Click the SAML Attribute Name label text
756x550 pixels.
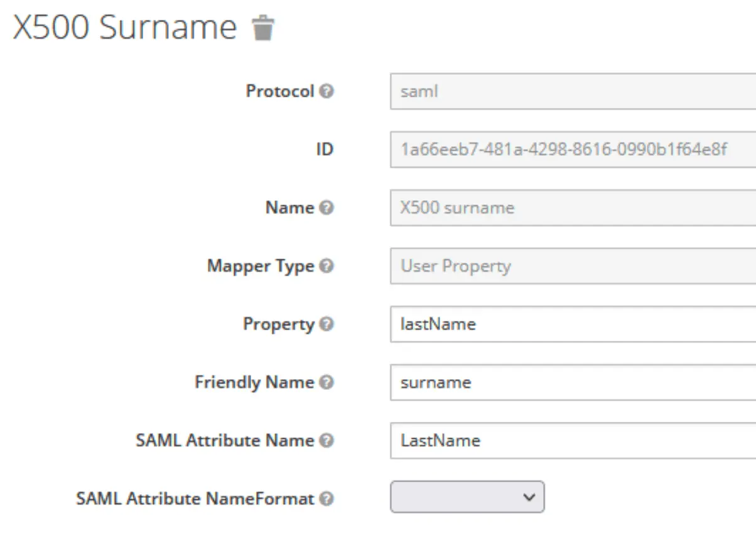(x=225, y=441)
